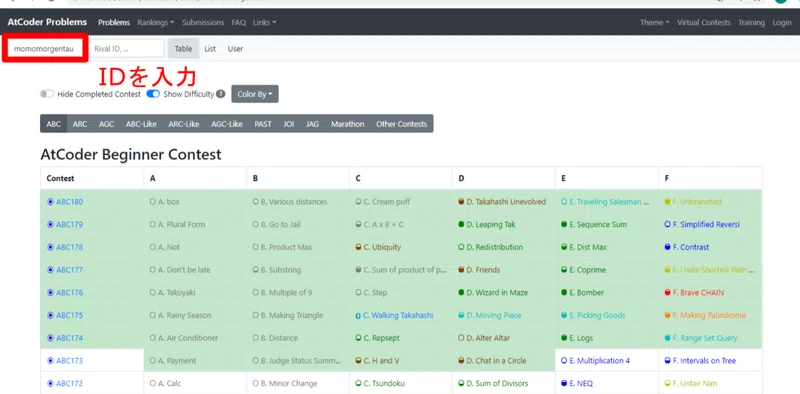This screenshot has width=800, height=394.
Task: Open problem F. Simplified Reversi
Action: tap(706, 225)
